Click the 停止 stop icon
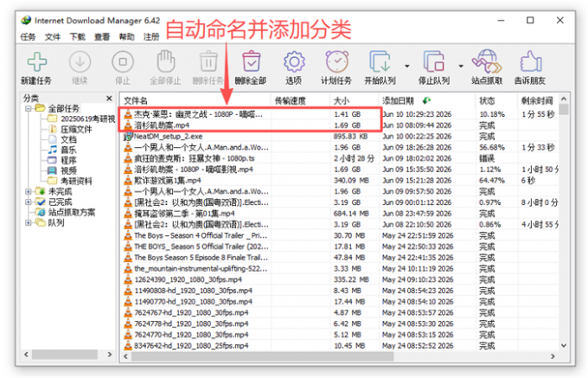Viewport: 588px width, 378px height. 123,61
